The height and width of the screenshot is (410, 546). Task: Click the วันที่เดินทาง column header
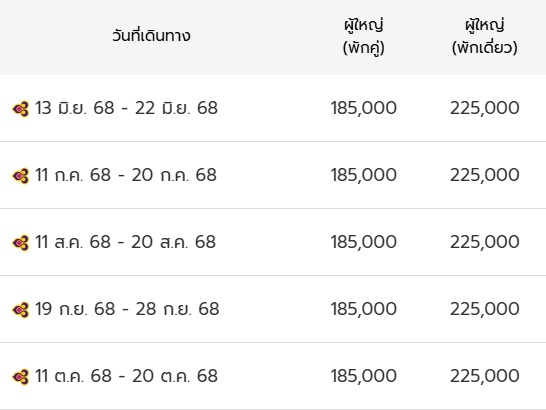coord(151,36)
